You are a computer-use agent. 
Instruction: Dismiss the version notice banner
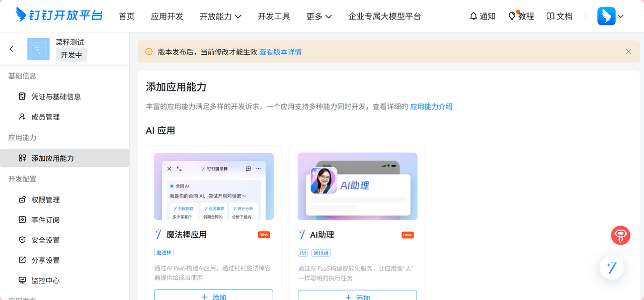tap(628, 52)
